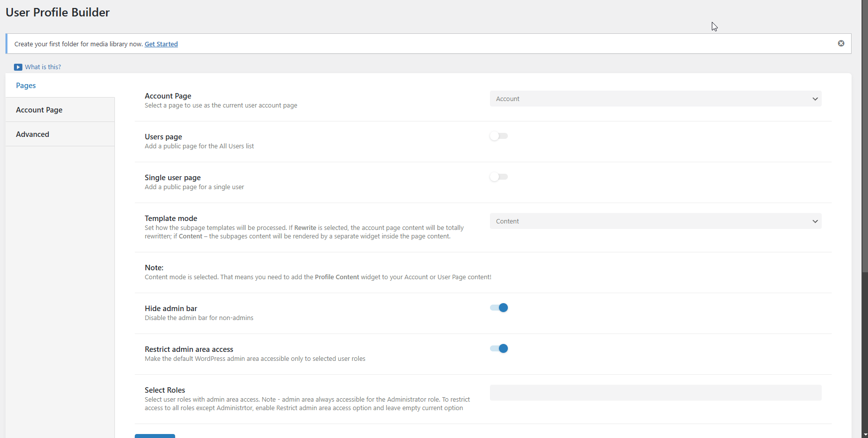Screen dimensions: 868x438
Task: Click the User Profile Builder heading
Action: click(58, 12)
